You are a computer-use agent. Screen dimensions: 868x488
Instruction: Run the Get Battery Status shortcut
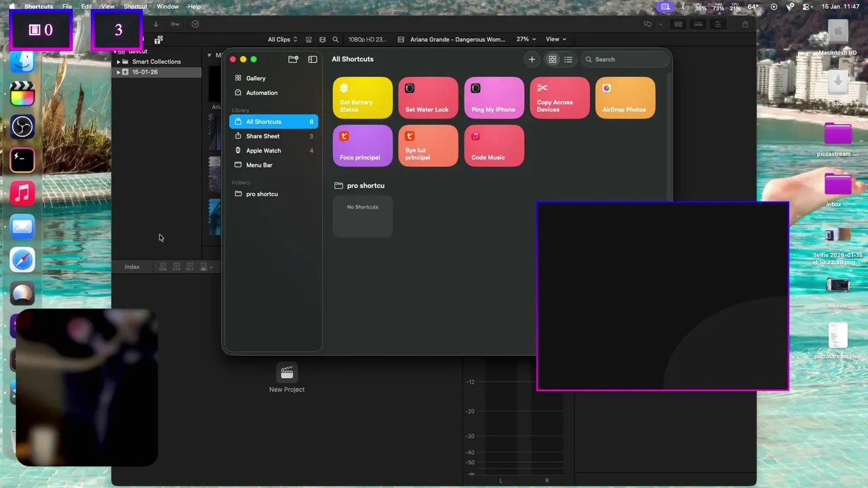tap(363, 98)
